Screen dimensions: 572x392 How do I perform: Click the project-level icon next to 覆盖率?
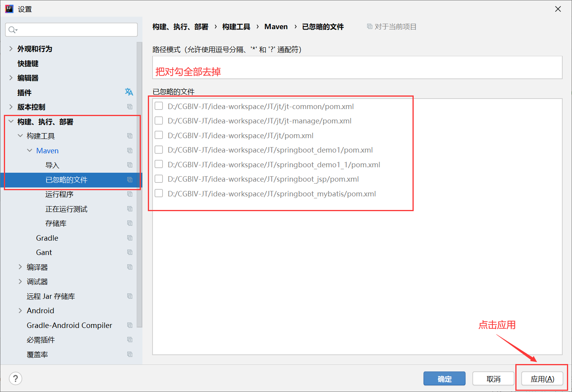tap(130, 354)
